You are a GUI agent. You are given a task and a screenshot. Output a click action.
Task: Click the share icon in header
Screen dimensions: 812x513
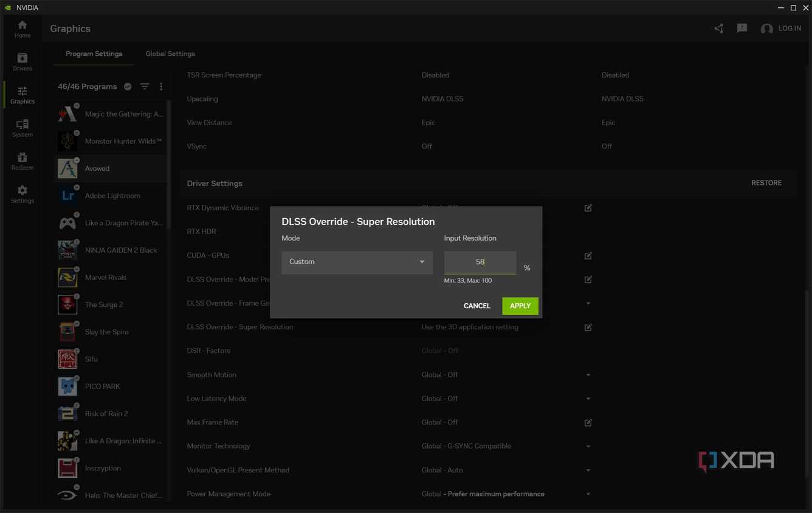(x=719, y=29)
